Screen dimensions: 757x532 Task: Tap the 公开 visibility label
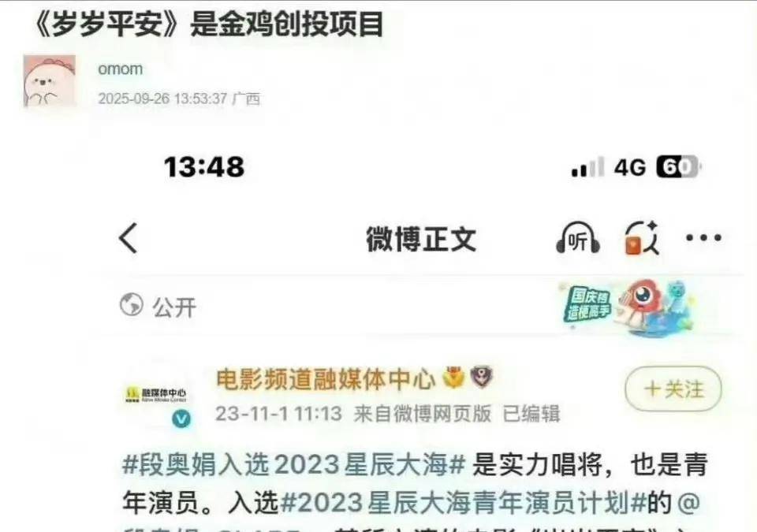tap(174, 307)
